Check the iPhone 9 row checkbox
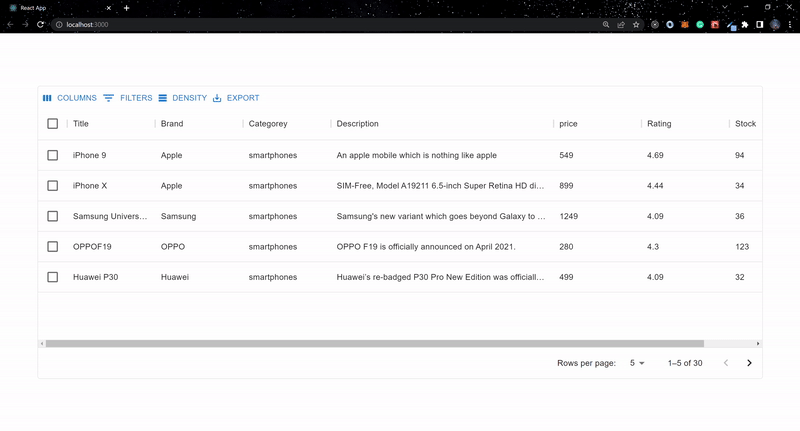The width and height of the screenshot is (800, 431). 53,155
